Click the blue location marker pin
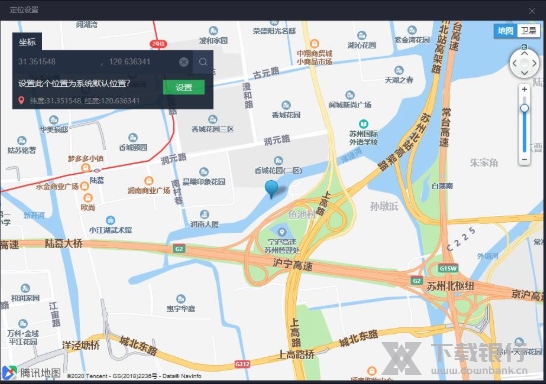 (272, 188)
